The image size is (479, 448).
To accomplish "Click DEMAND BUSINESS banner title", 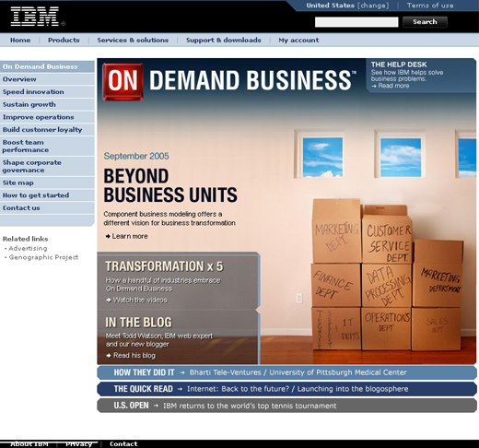I will 252,80.
